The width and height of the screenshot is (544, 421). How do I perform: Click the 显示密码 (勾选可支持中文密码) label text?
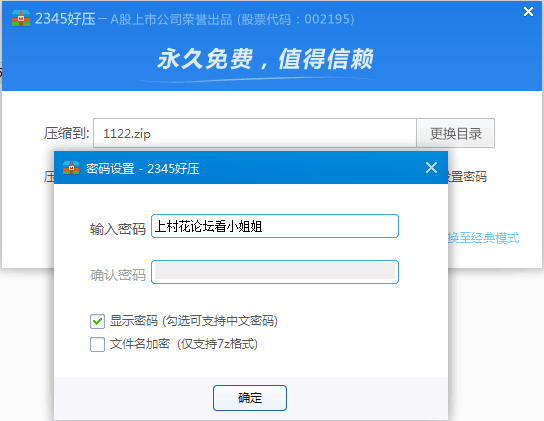pos(194,321)
